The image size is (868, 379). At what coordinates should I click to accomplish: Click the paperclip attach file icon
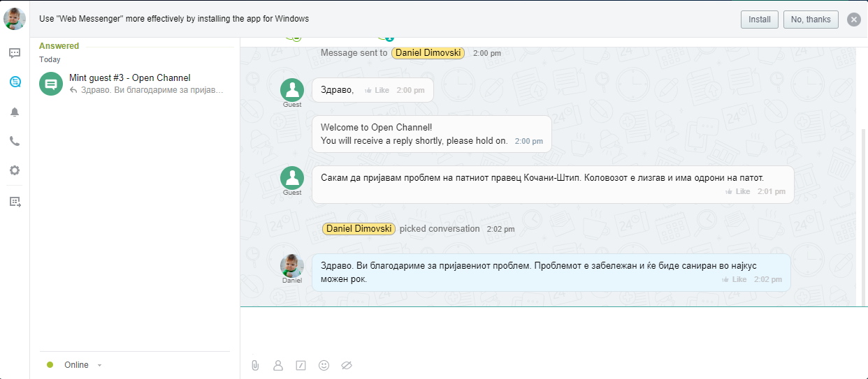click(255, 365)
